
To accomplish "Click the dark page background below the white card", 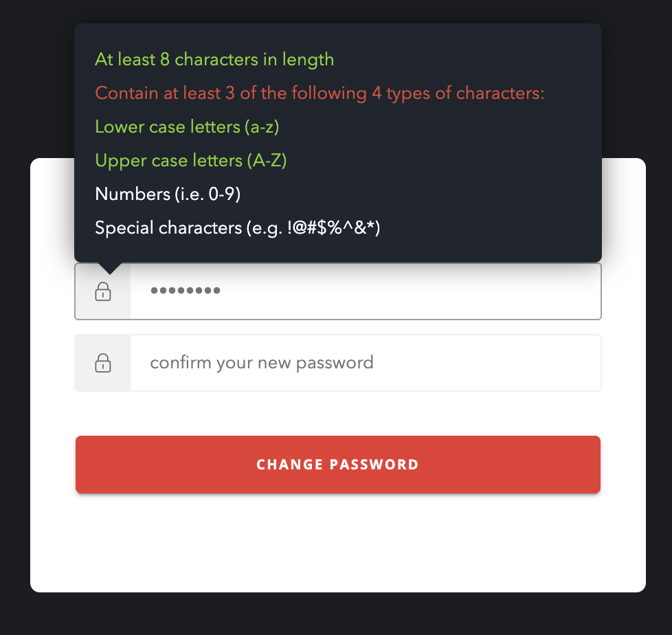I will click(337, 614).
